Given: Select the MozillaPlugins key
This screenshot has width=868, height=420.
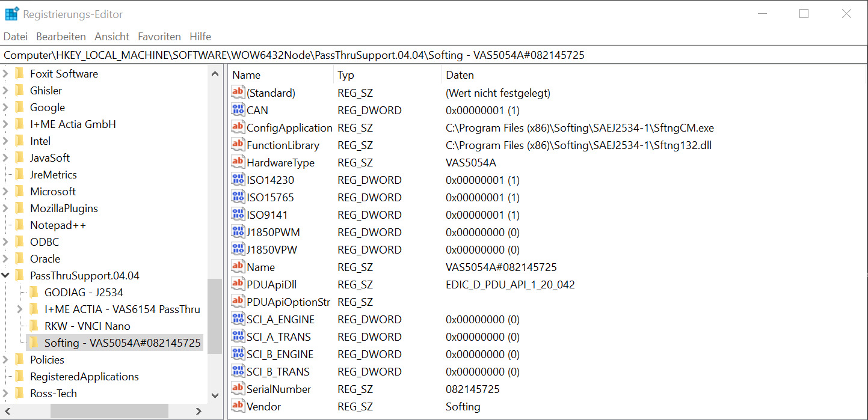Looking at the screenshot, I should click(x=64, y=208).
